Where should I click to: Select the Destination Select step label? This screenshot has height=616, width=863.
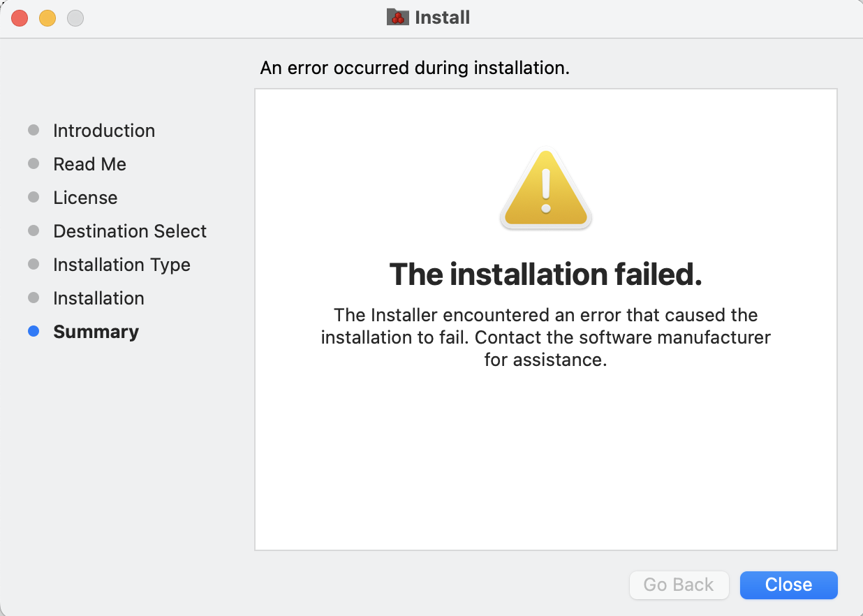pyautogui.click(x=130, y=231)
